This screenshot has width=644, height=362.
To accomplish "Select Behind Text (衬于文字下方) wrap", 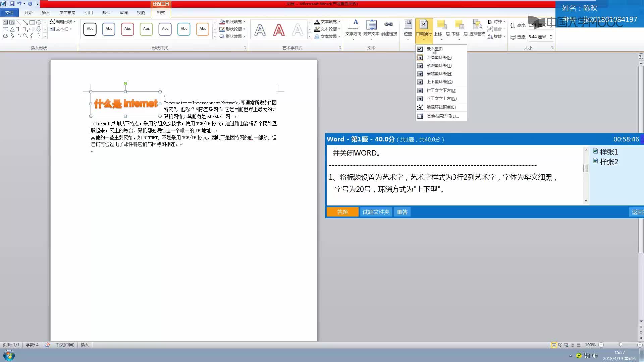I will tap(441, 90).
